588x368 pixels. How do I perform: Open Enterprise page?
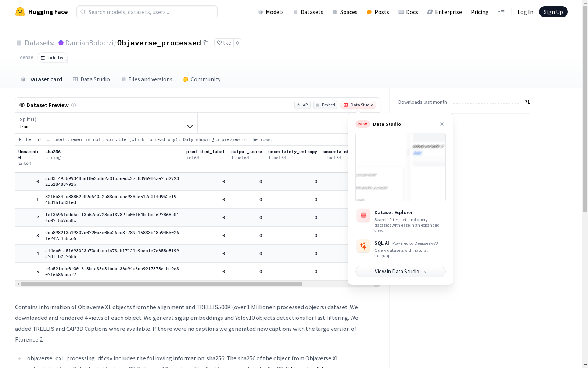pyautogui.click(x=444, y=12)
